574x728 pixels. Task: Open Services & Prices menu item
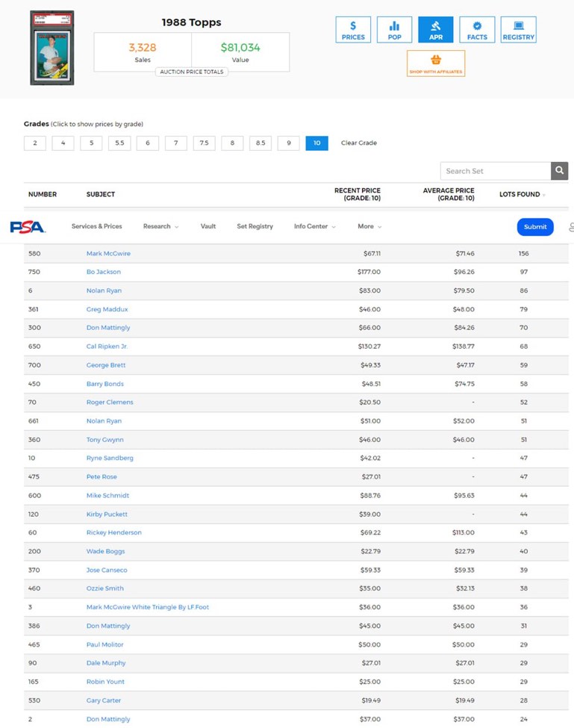(96, 226)
